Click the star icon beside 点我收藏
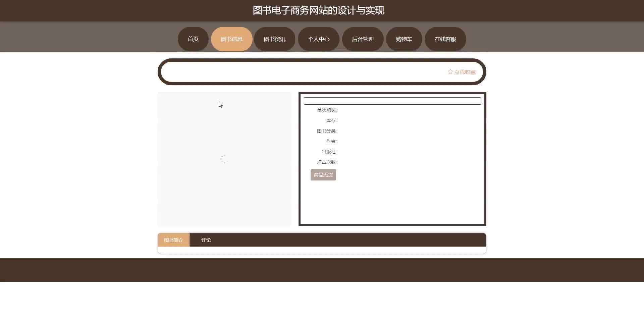Screen dimensions: 644x312 click(450, 72)
